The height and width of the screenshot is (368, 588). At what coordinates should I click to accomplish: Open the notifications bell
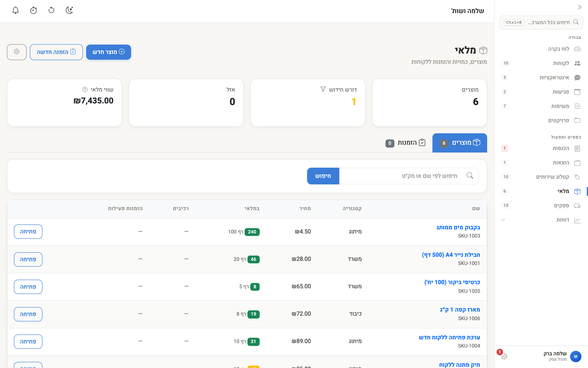click(x=15, y=10)
